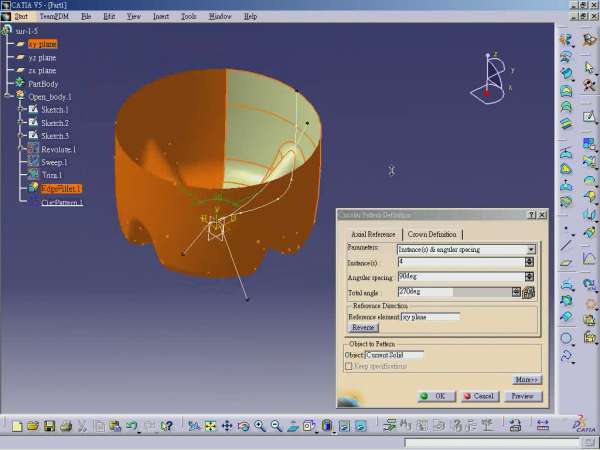Viewport: 600px width, 450px height.
Task: Select the Pan view tool
Action: [x=227, y=426]
